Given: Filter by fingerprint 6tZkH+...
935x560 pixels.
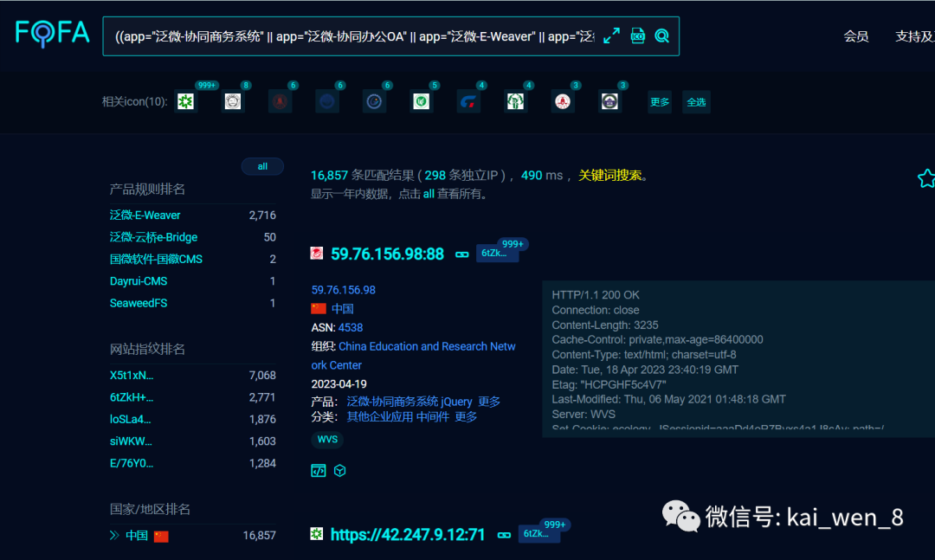Looking at the screenshot, I should point(132,397).
